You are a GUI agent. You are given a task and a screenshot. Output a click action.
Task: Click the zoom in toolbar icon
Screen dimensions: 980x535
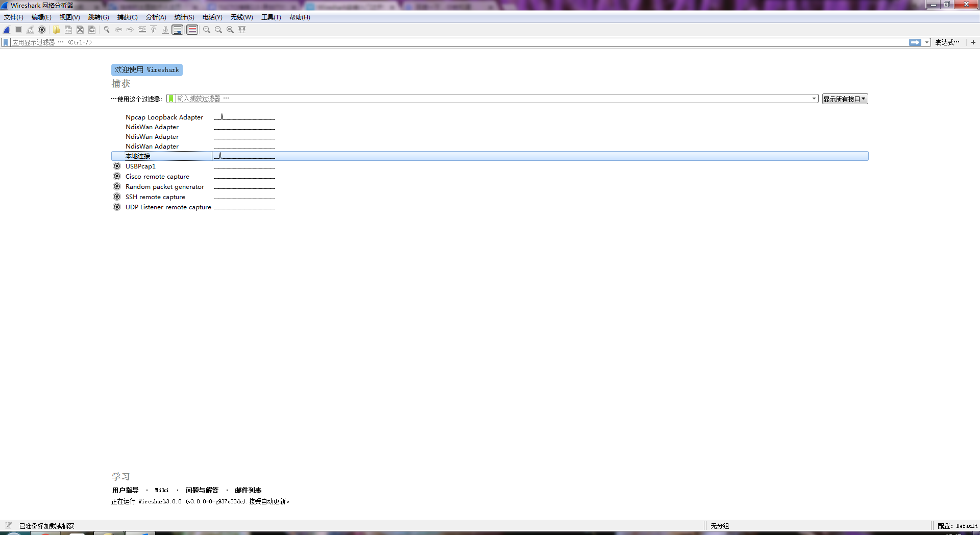tap(207, 30)
